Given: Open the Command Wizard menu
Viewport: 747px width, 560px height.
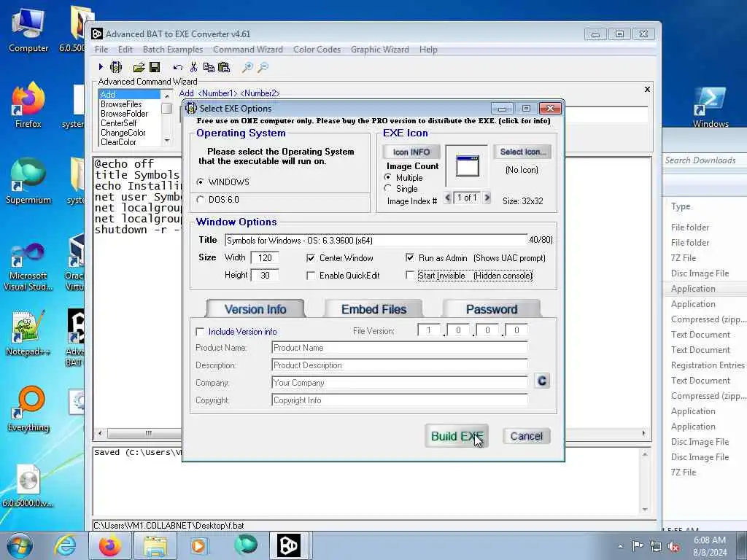Looking at the screenshot, I should (248, 50).
